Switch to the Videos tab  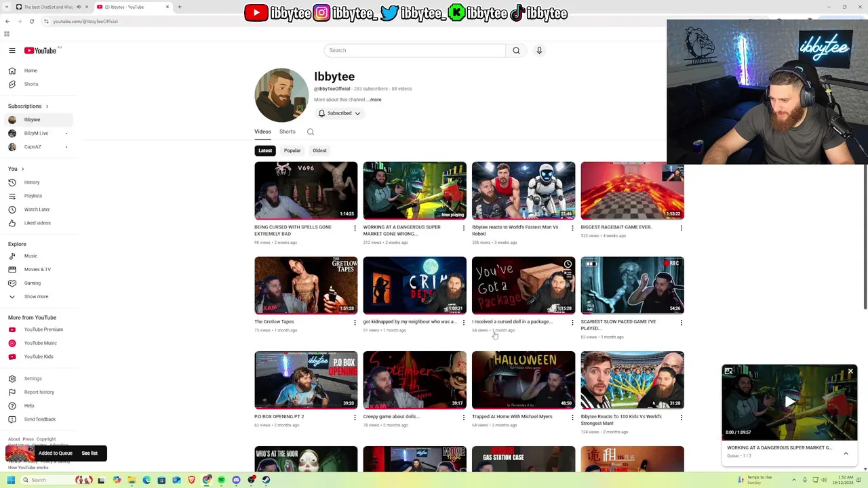click(262, 132)
